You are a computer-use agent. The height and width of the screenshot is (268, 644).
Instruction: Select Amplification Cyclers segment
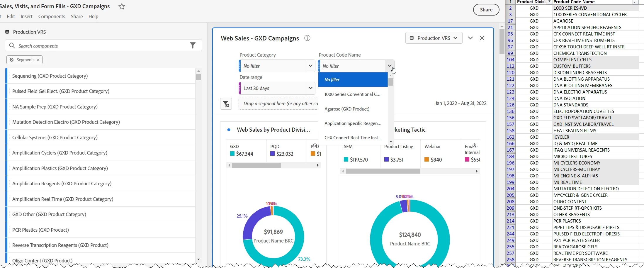101,153
